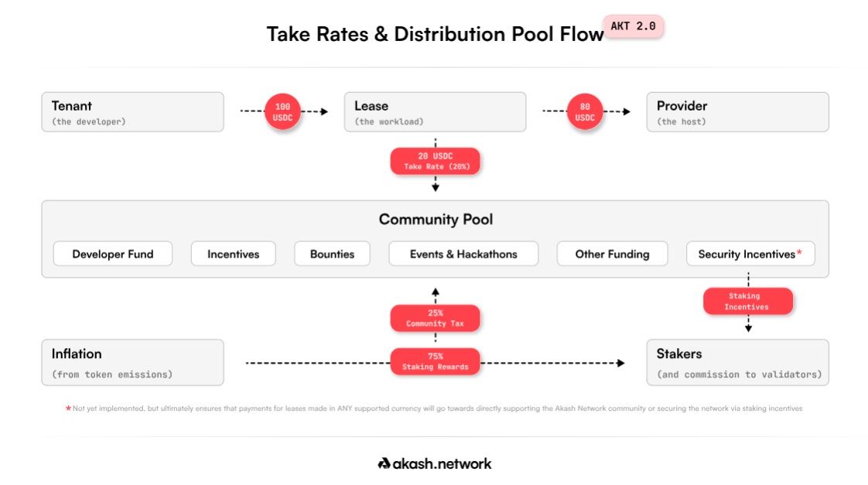This screenshot has height=485, width=868.
Task: Open the akash.network link text
Action: coord(442,463)
